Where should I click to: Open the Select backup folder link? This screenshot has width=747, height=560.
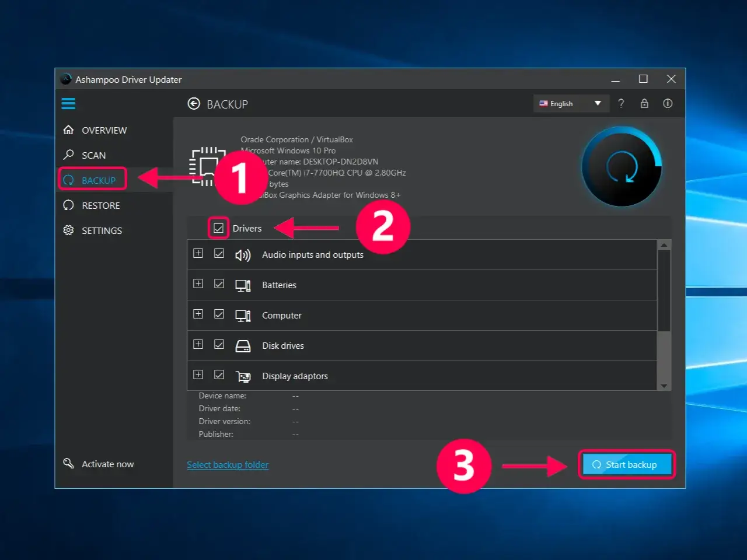pyautogui.click(x=228, y=465)
